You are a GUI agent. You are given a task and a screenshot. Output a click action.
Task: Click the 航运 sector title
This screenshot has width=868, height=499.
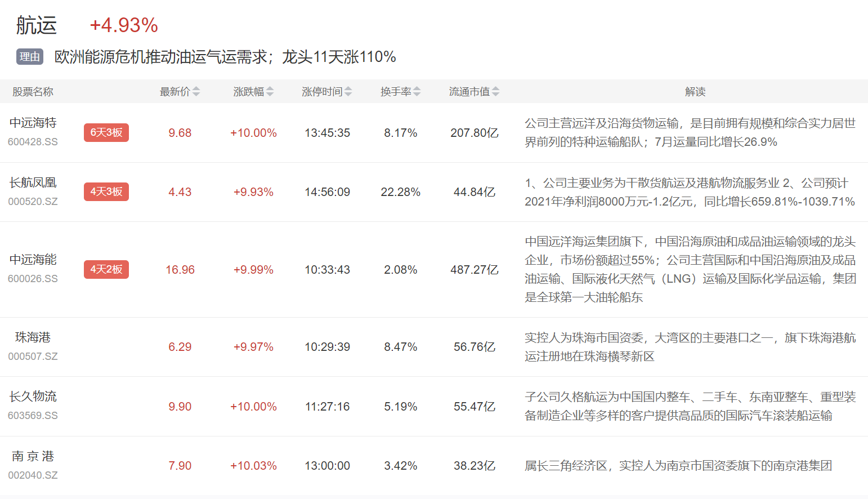37,25
